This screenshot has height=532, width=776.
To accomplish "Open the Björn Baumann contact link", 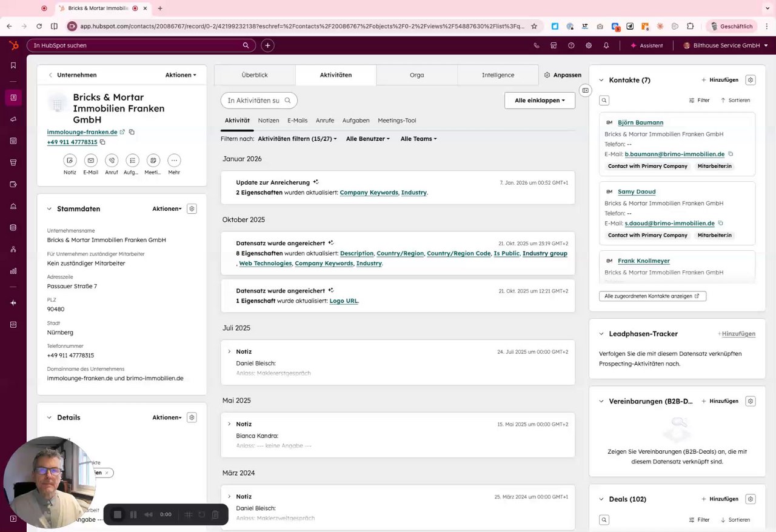I will tap(640, 122).
